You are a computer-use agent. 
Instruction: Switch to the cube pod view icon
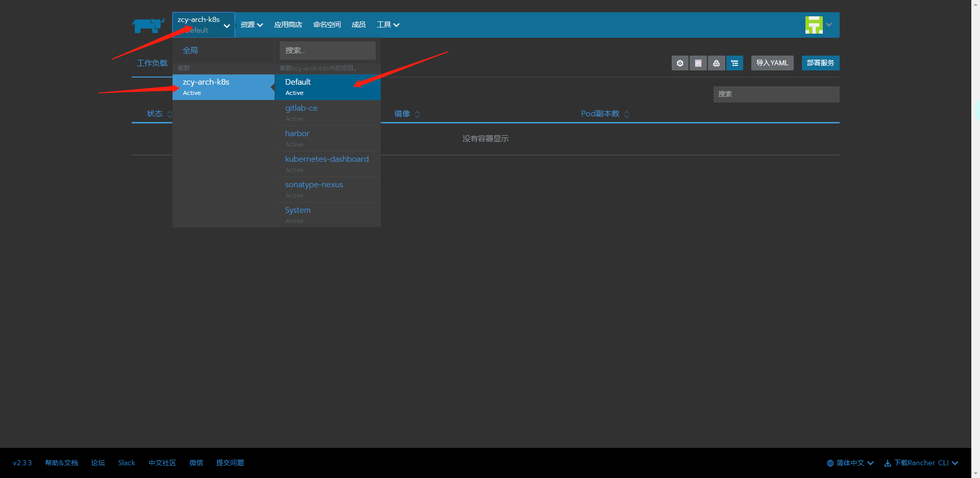tap(680, 63)
